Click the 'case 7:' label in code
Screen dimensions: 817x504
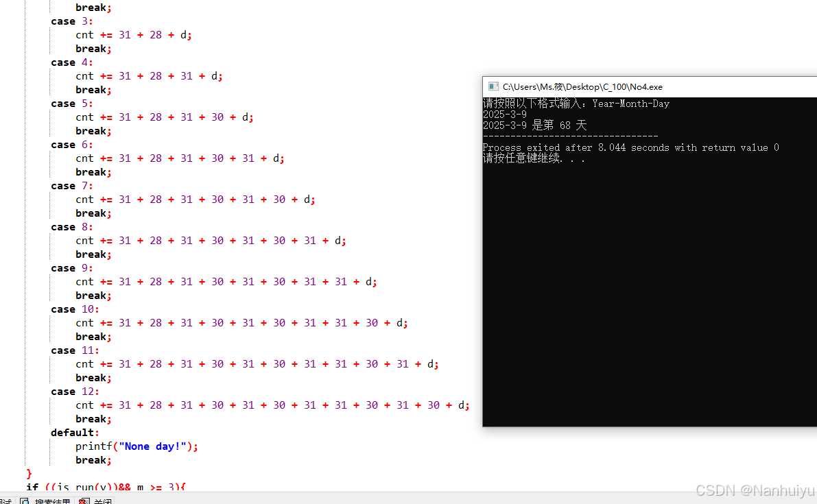point(72,186)
